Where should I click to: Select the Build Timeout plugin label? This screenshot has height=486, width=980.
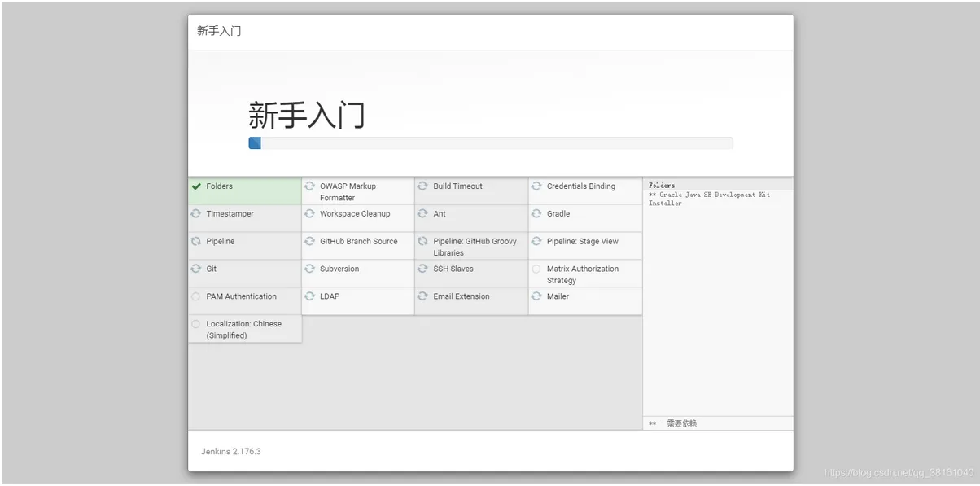pos(457,186)
